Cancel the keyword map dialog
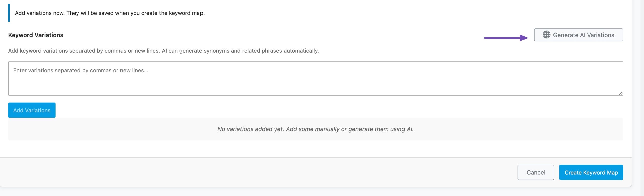 click(536, 172)
